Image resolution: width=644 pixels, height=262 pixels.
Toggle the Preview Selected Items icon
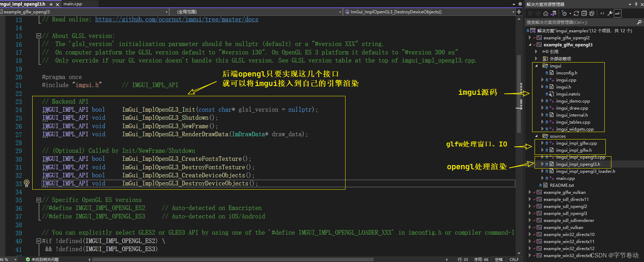pyautogui.click(x=618, y=13)
